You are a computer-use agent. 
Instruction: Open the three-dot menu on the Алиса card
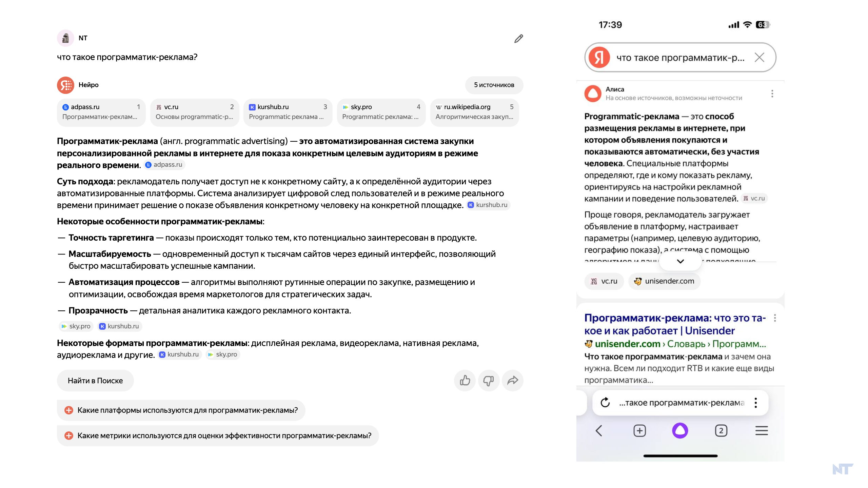click(x=772, y=94)
